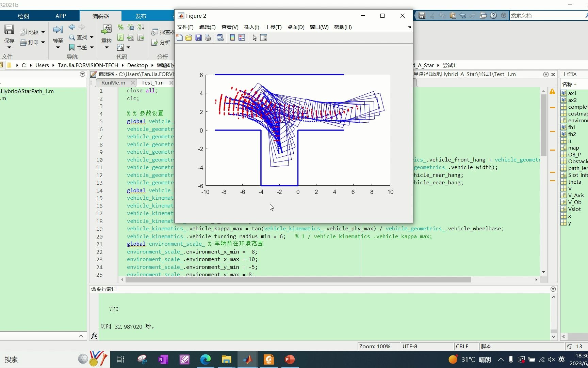Screen dimensions: 588x368
Task: Toggle the colorbar in Figure 2
Action: (232, 37)
